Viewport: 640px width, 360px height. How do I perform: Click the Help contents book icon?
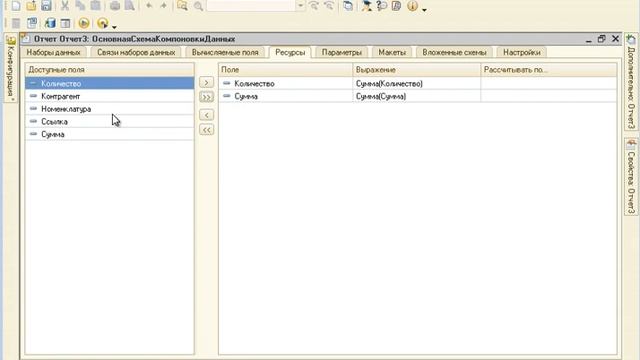tap(396, 6)
